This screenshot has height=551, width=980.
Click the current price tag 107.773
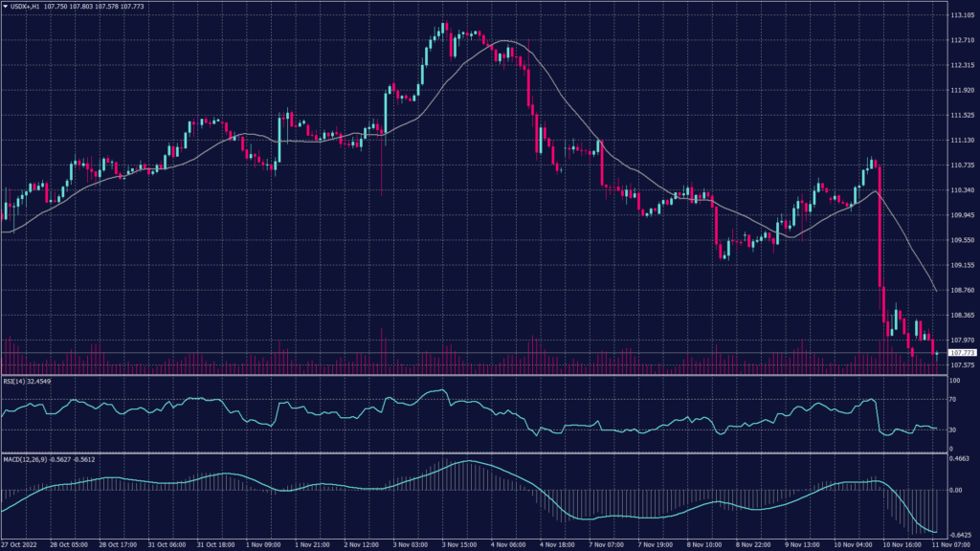tap(960, 354)
